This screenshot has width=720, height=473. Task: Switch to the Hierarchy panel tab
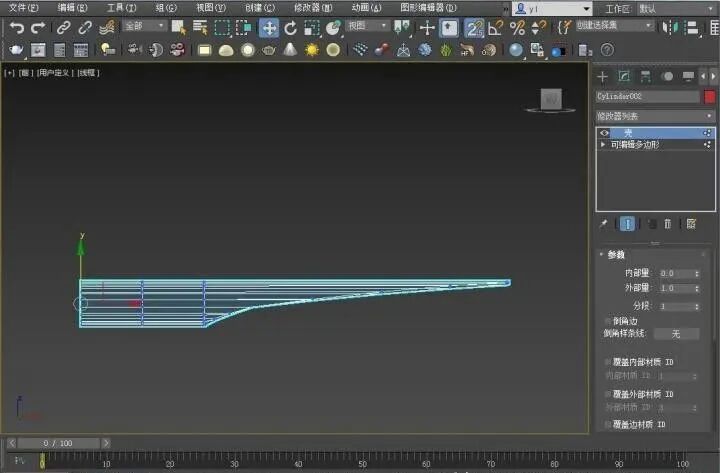pos(646,77)
